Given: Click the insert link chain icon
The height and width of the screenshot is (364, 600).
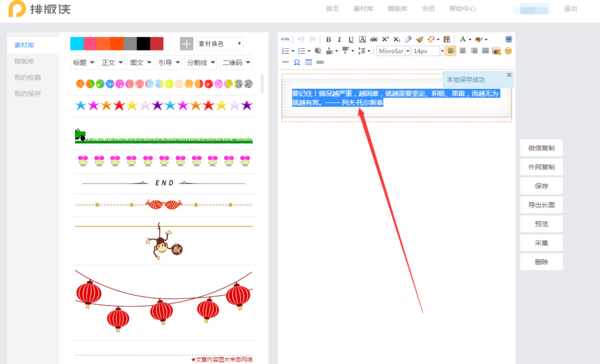Looking at the screenshot, I should [x=320, y=62].
